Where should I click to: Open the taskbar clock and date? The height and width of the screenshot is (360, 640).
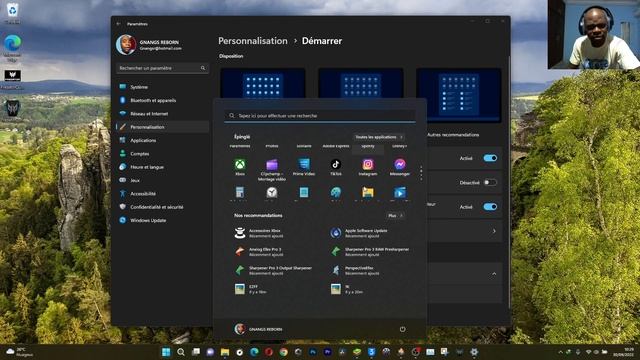(624, 352)
